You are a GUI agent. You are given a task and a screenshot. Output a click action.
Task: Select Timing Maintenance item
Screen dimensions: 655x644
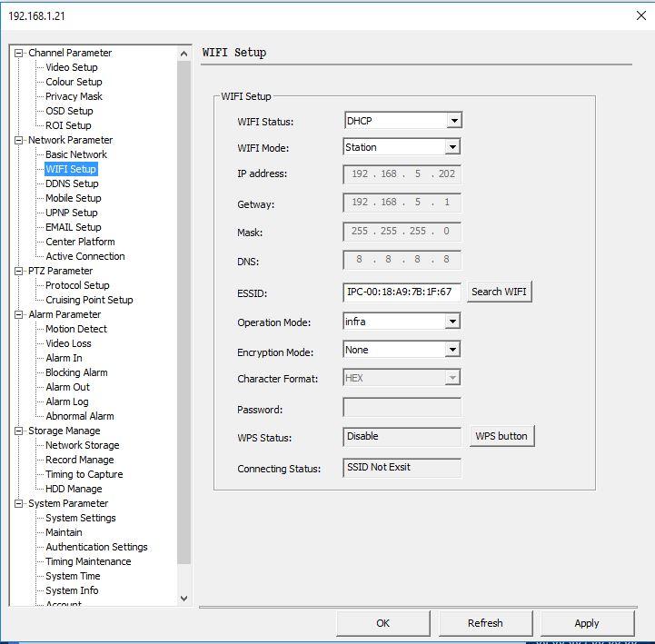pos(88,561)
